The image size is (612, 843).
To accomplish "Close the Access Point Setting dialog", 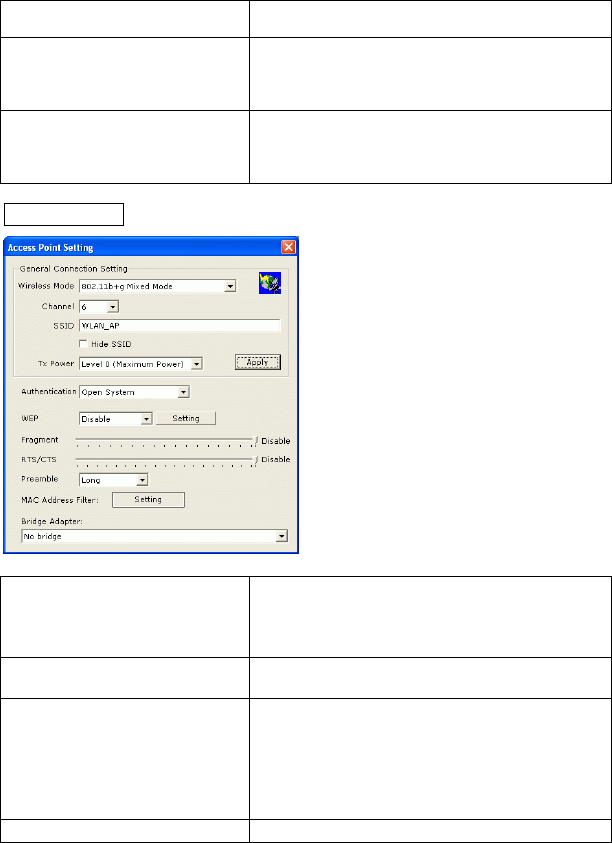I will (x=289, y=247).
